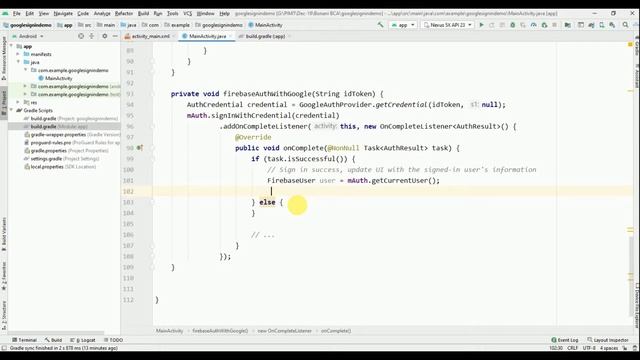This screenshot has height=360, width=640.
Task: Open the TODO tool window
Action: 113,340
